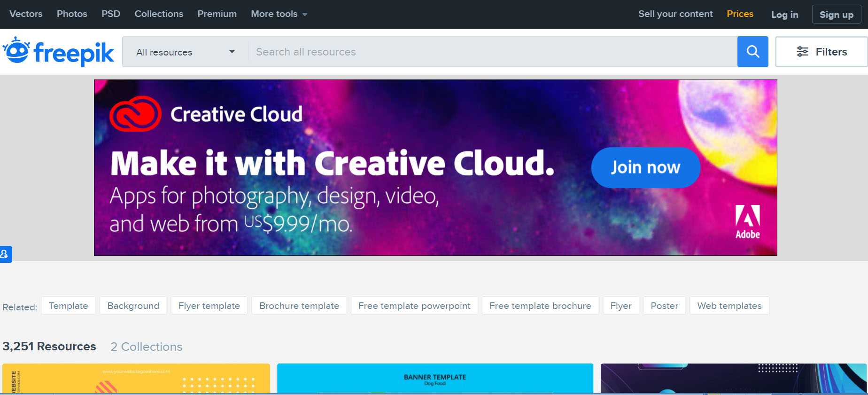Select the Flyer related tag

621,306
